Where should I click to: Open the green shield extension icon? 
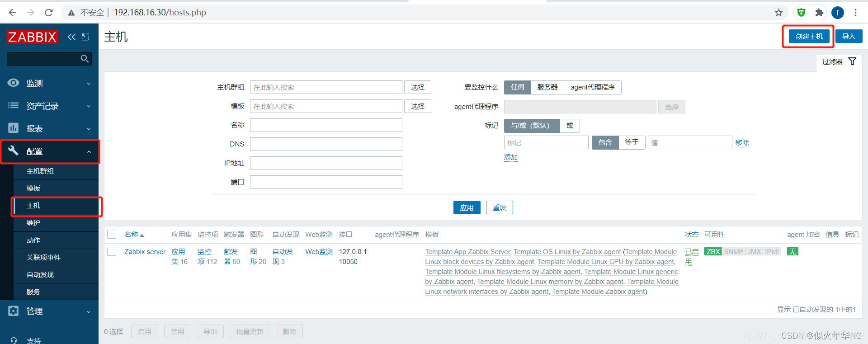[x=801, y=13]
